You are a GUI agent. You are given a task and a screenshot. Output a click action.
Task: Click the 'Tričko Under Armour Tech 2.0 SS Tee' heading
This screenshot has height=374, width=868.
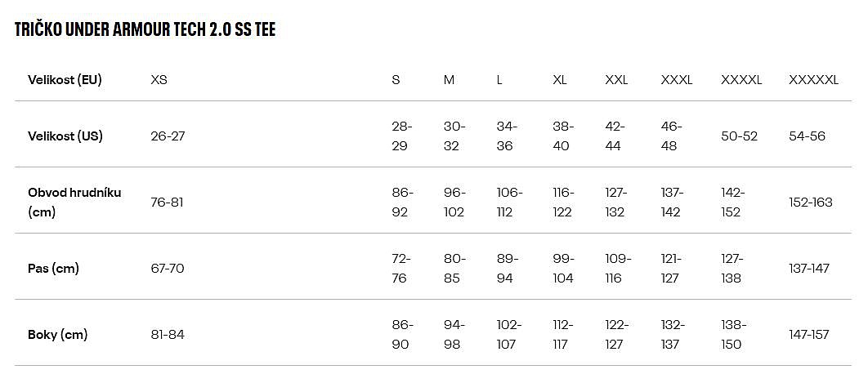(145, 30)
